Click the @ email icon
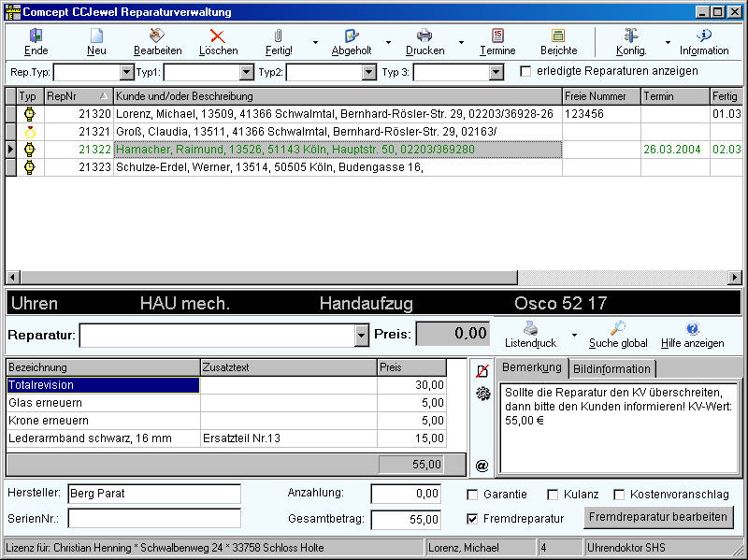Viewport: 748px width, 560px height. 482,465
